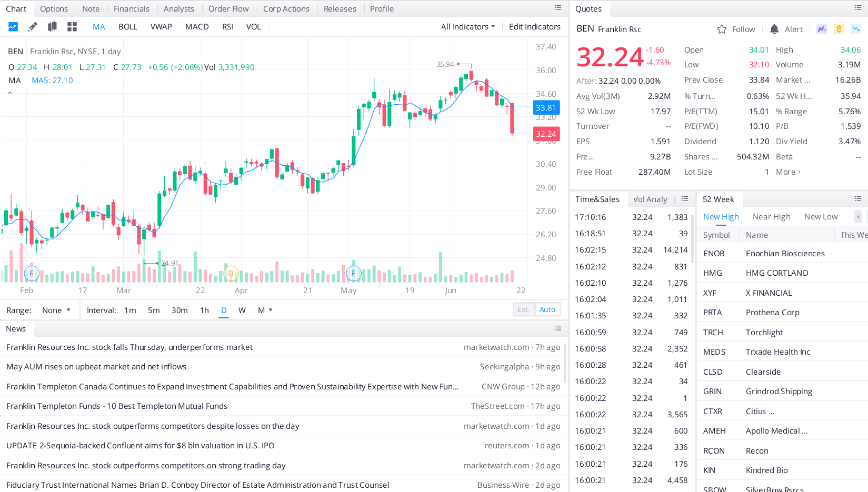The width and height of the screenshot is (868, 492).
Task: Switch to the Vol Analy tab
Action: tap(650, 199)
